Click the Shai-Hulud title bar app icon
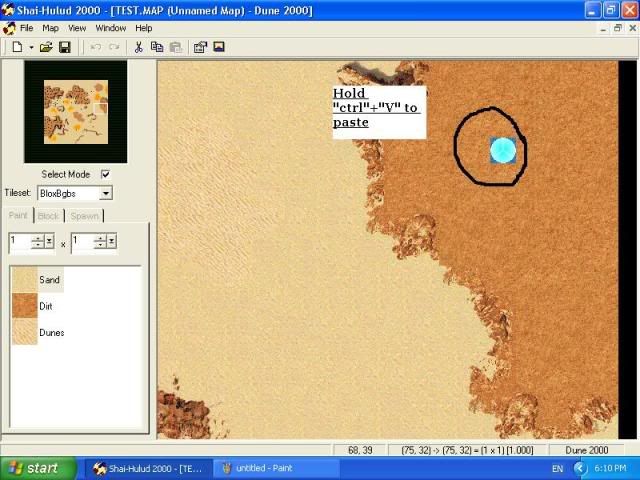640x480 pixels. pyautogui.click(x=8, y=9)
